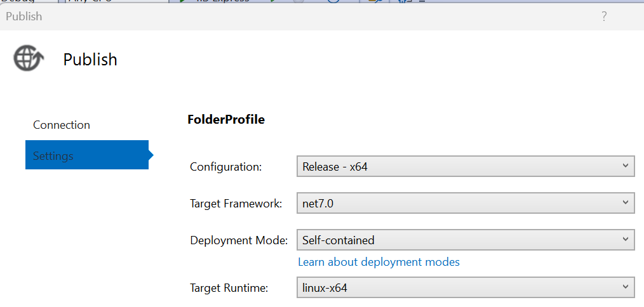Image resolution: width=644 pixels, height=307 pixels.
Task: Click the Target Runtime field label
Action: point(229,288)
